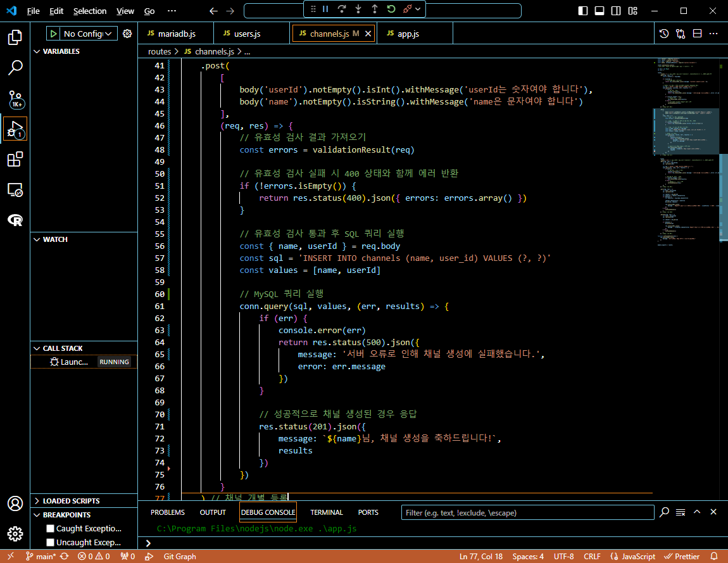Step over in debug toolbar
Viewport: 728px width, 563px height.
[342, 9]
